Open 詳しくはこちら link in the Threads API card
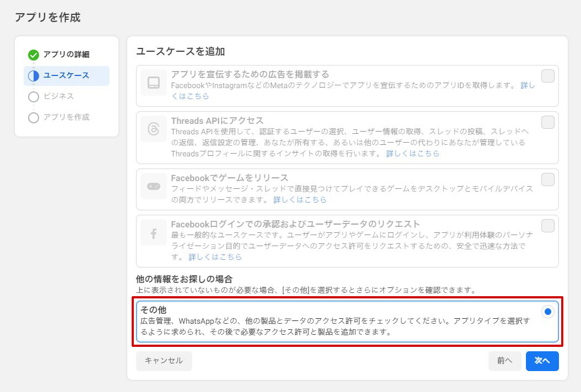This screenshot has width=581, height=392. click(x=412, y=154)
